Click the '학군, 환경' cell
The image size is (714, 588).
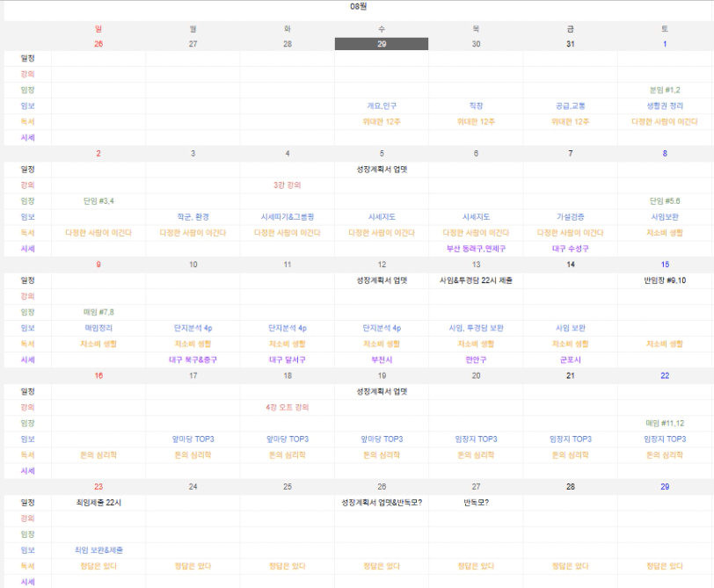pyautogui.click(x=193, y=217)
